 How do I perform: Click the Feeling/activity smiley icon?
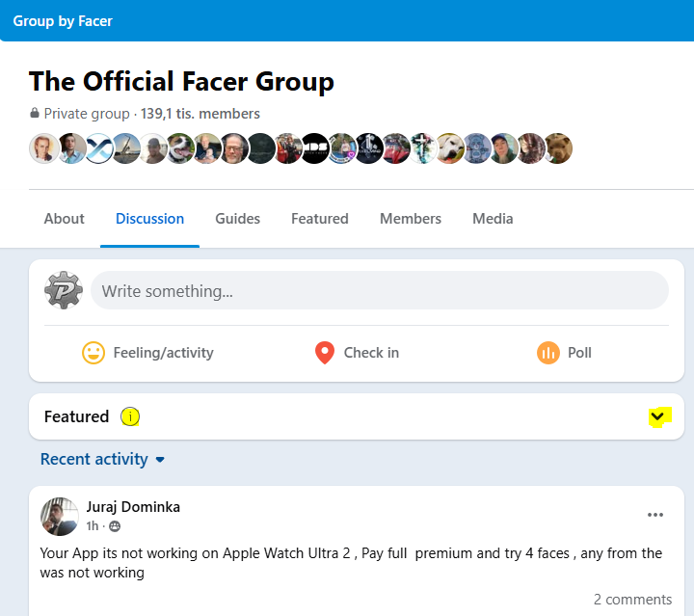click(93, 353)
